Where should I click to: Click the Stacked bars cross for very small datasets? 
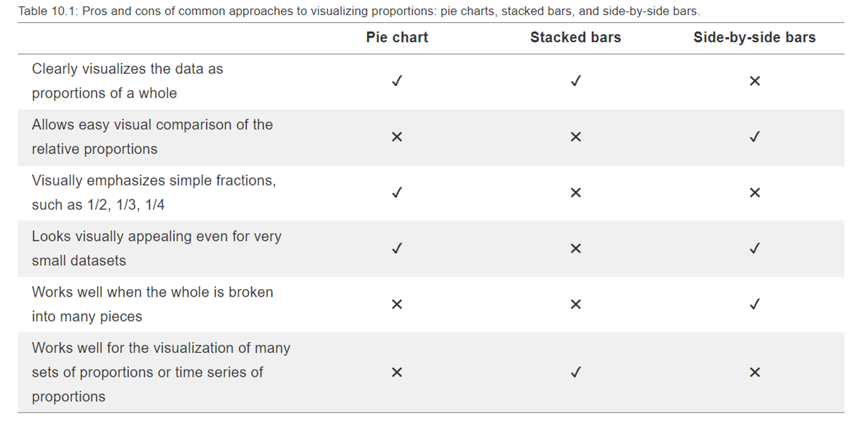(x=576, y=249)
